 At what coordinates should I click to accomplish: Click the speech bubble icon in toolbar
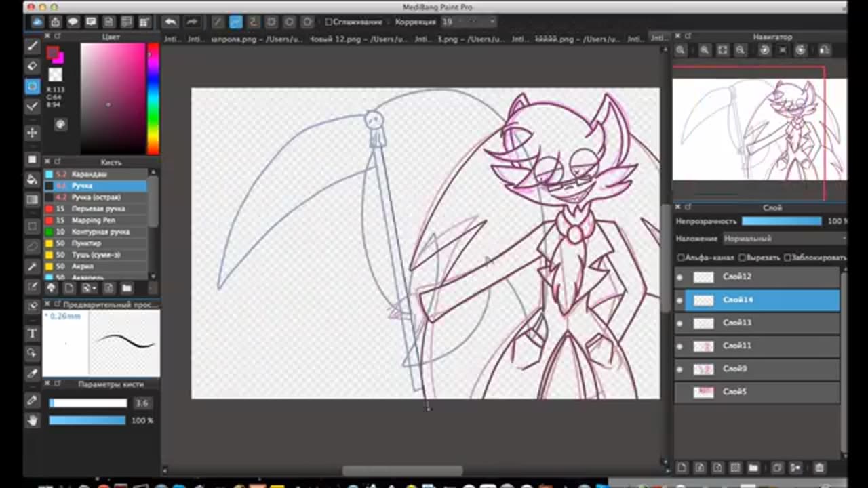click(73, 22)
